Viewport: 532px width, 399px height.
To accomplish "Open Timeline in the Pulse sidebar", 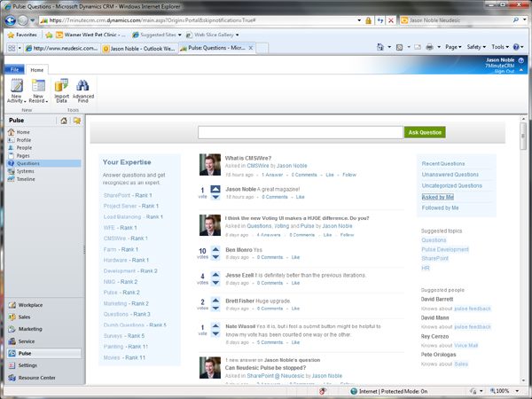I will click(26, 179).
